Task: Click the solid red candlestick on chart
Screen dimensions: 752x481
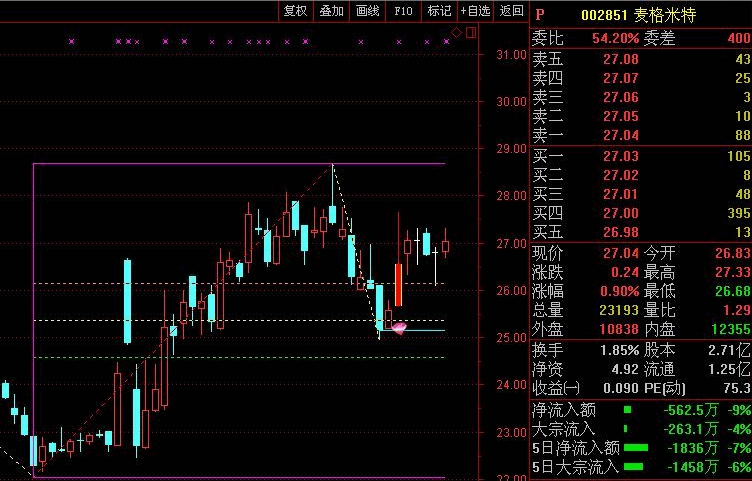Action: 398,285
